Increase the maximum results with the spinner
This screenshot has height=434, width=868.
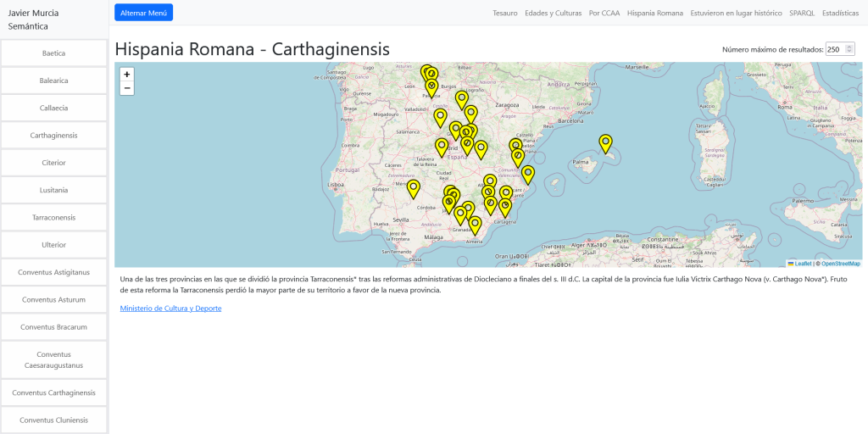coord(849,47)
